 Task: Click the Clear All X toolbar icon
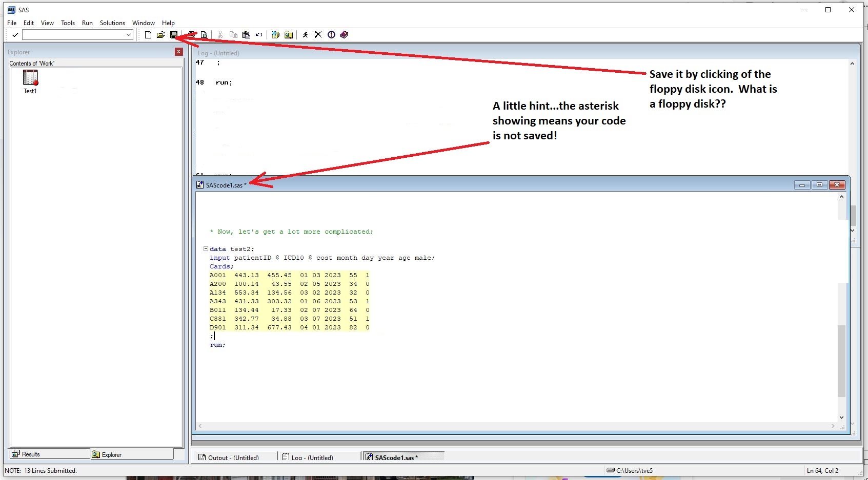coord(318,35)
